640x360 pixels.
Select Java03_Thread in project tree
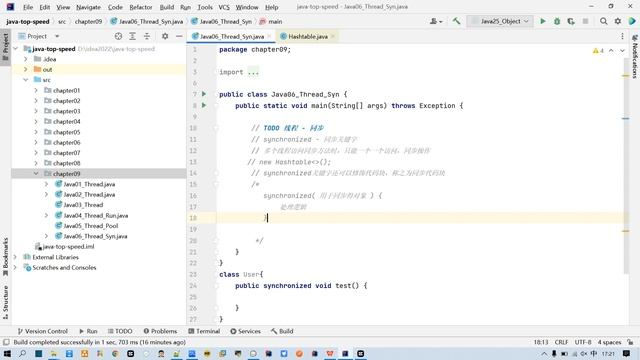click(83, 205)
